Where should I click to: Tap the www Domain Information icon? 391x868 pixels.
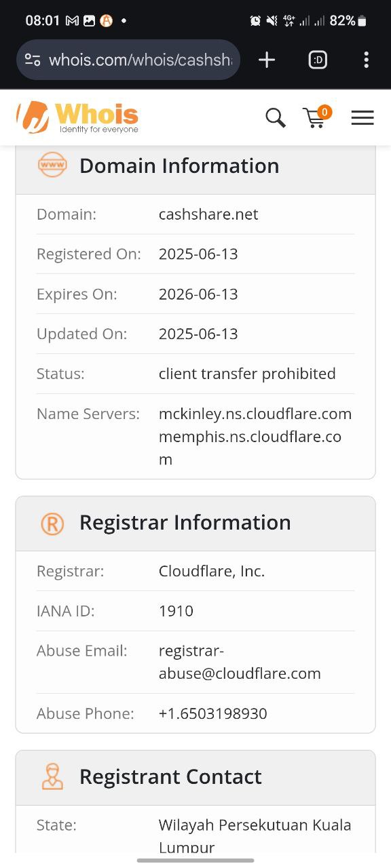click(52, 165)
